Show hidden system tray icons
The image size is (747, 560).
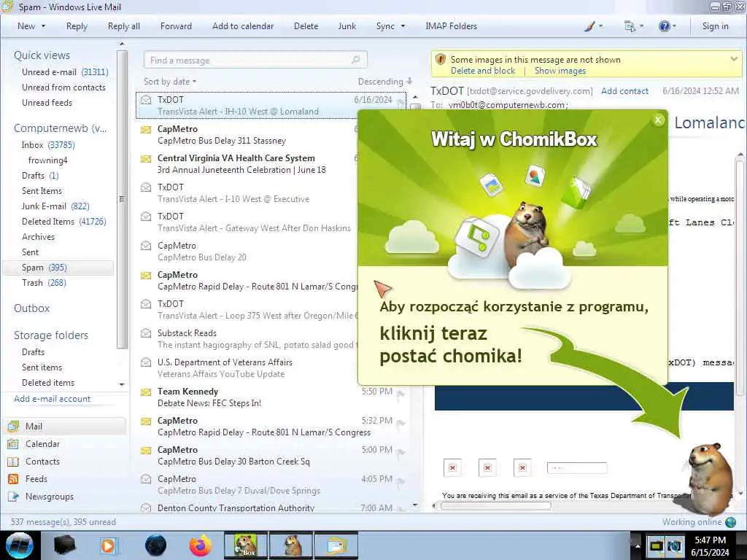tap(638, 545)
